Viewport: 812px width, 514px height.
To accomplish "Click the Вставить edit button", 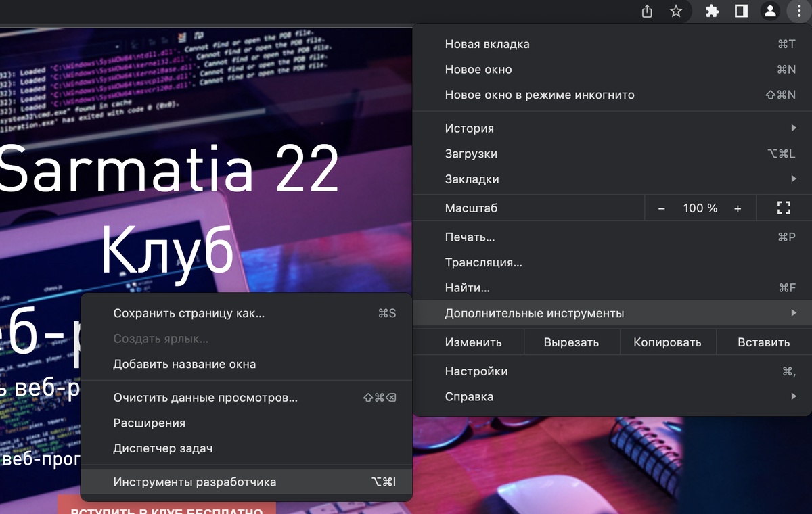I will 763,342.
